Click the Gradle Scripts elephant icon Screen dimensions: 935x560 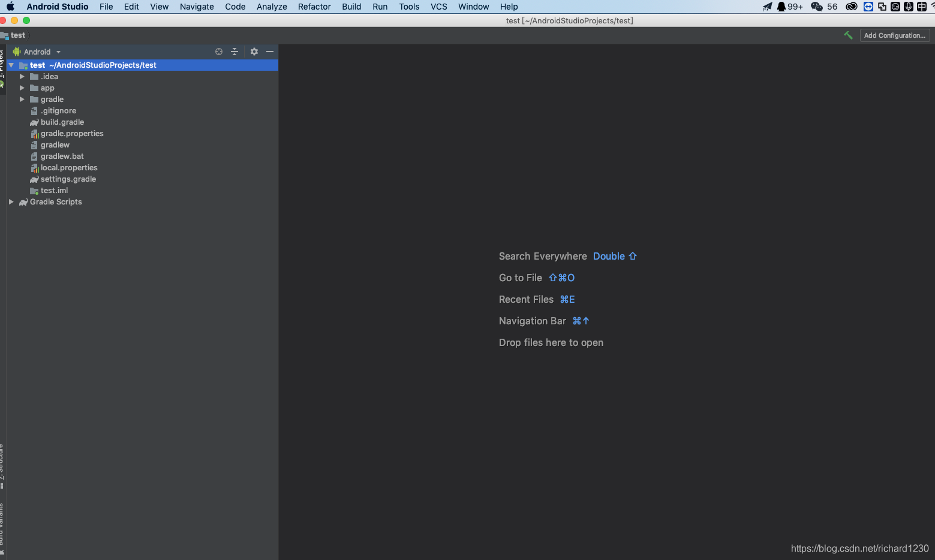pos(23,202)
